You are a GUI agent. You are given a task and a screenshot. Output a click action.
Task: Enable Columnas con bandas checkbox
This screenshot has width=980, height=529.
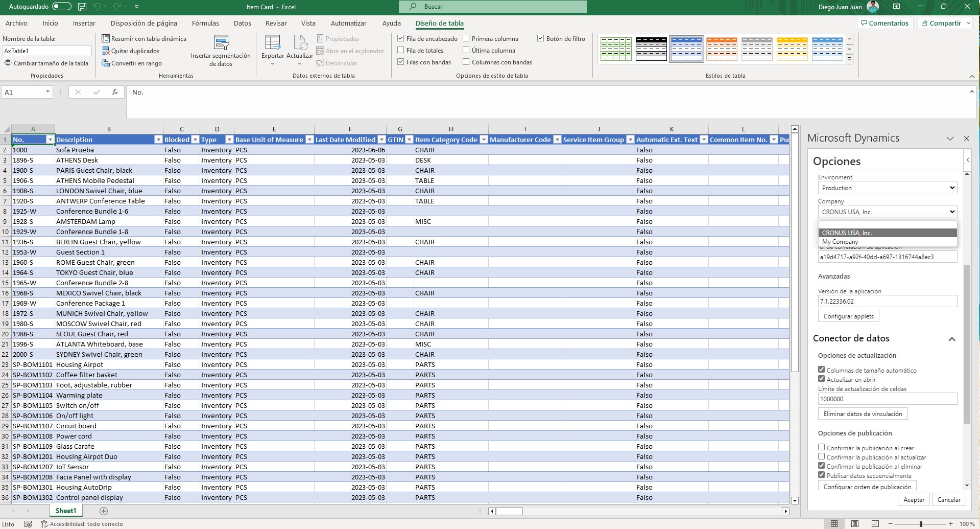466,62
